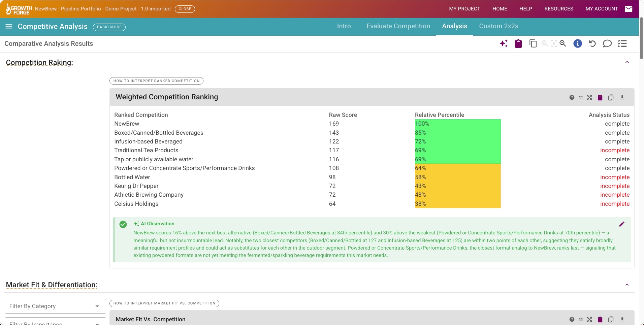The width and height of the screenshot is (644, 325).
Task: Open the Filter By Importance dropdown
Action: click(55, 322)
